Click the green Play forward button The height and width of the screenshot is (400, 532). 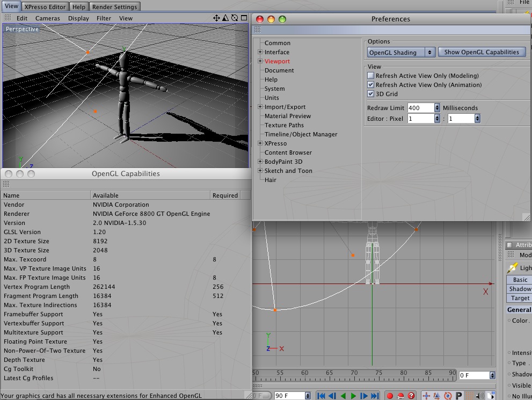point(354,396)
